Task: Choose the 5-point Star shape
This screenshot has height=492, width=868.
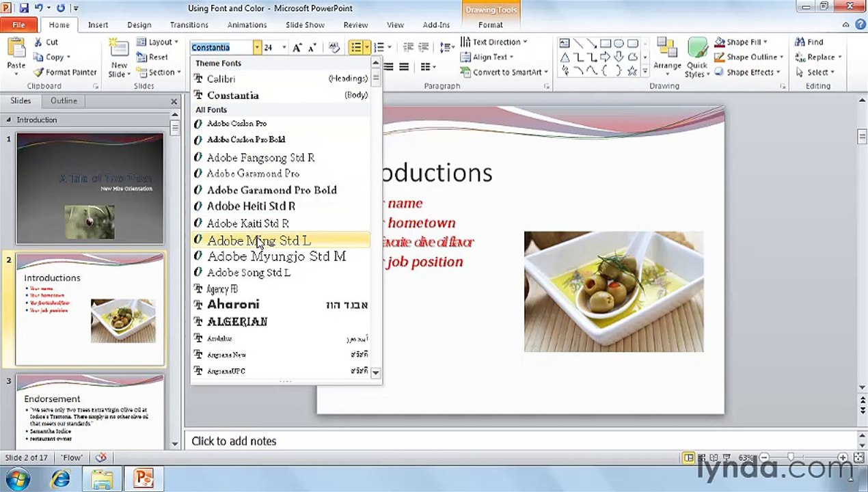Action: click(x=632, y=70)
